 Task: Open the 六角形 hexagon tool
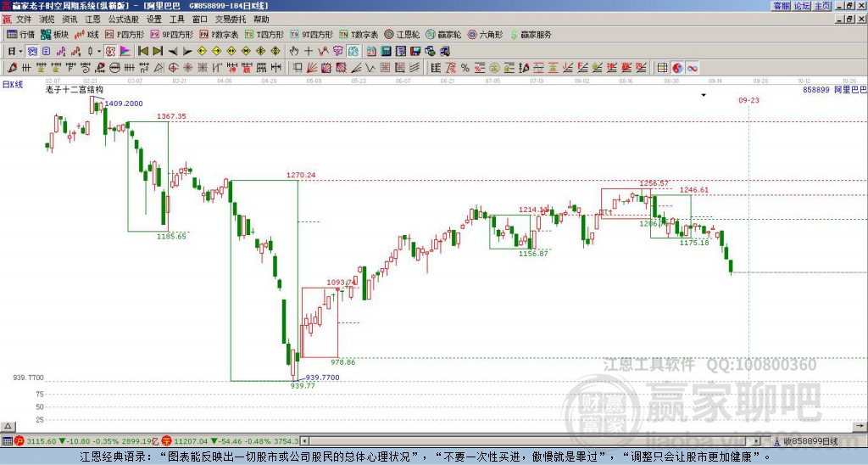point(485,34)
